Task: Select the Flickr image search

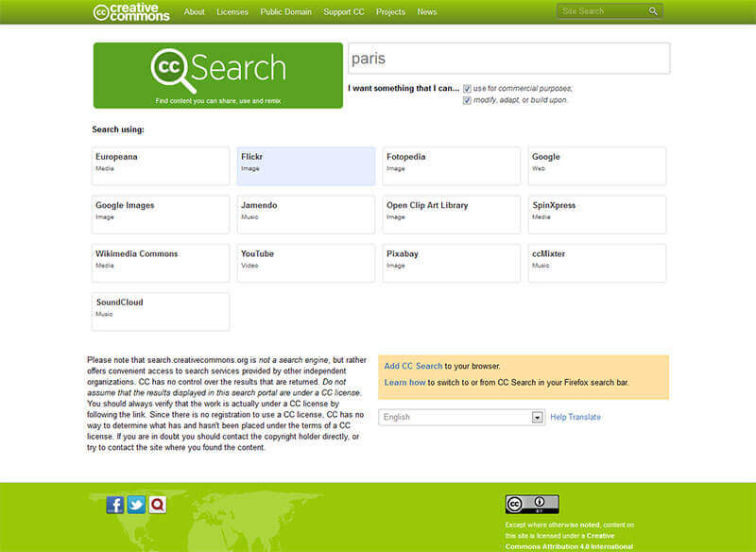Action: tap(305, 165)
